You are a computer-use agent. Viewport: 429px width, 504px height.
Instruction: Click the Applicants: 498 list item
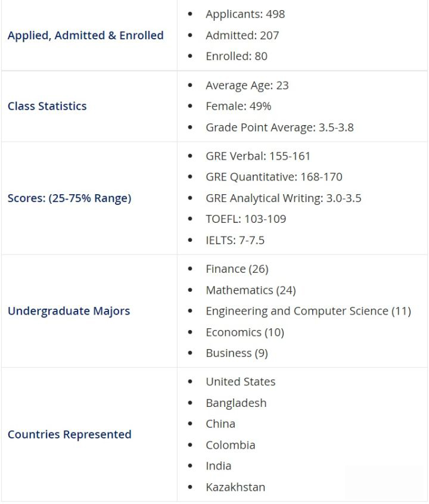[x=245, y=14]
